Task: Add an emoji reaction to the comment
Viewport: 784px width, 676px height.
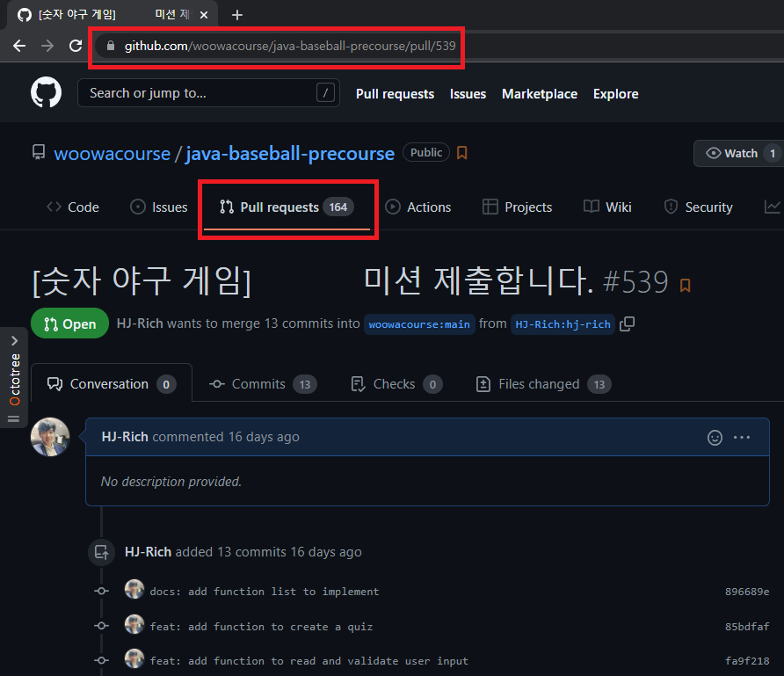Action: tap(715, 438)
